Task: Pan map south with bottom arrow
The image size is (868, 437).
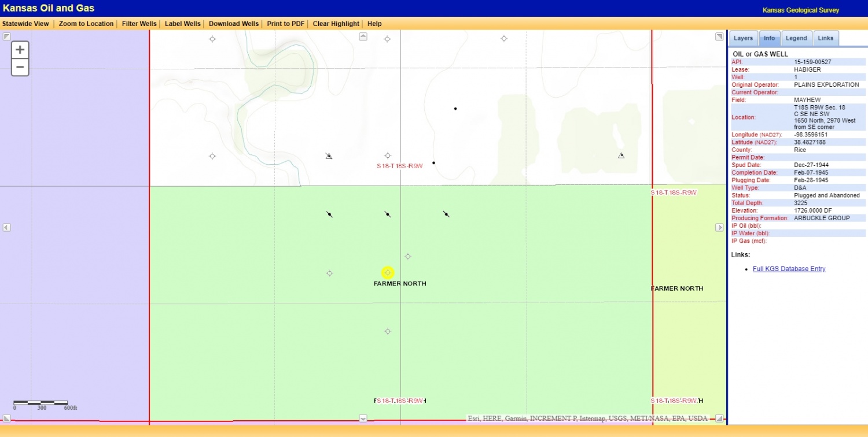Action: (363, 419)
